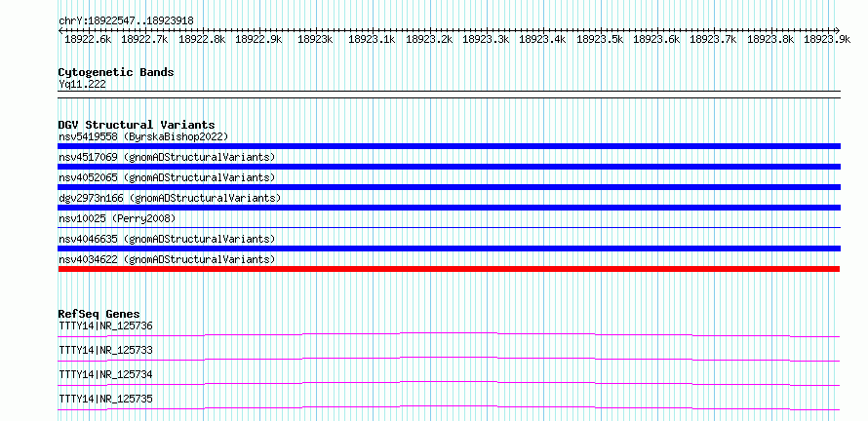
Task: Select the blue bar for nsv5419558
Action: pos(449,146)
